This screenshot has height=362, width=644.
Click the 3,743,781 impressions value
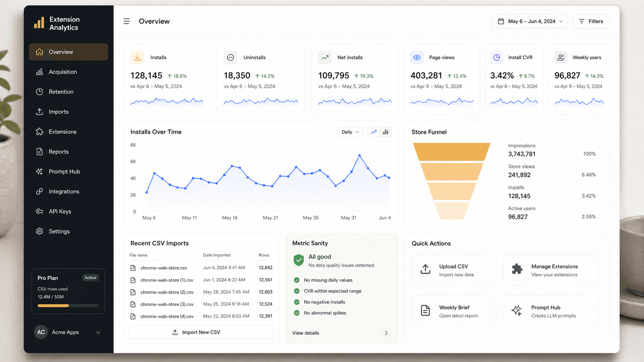point(522,154)
